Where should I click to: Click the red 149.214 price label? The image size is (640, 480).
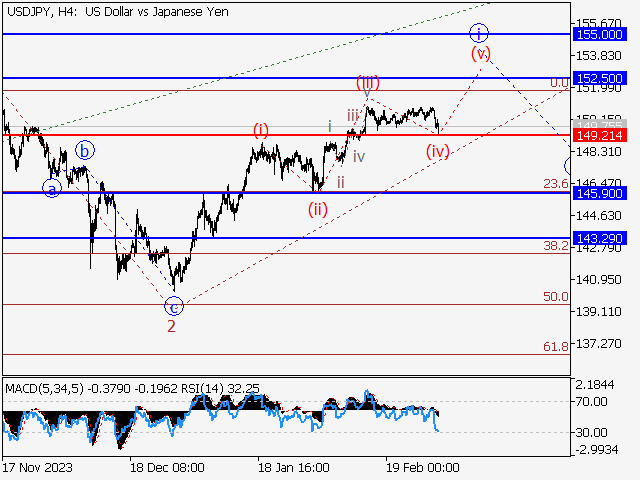click(x=599, y=135)
